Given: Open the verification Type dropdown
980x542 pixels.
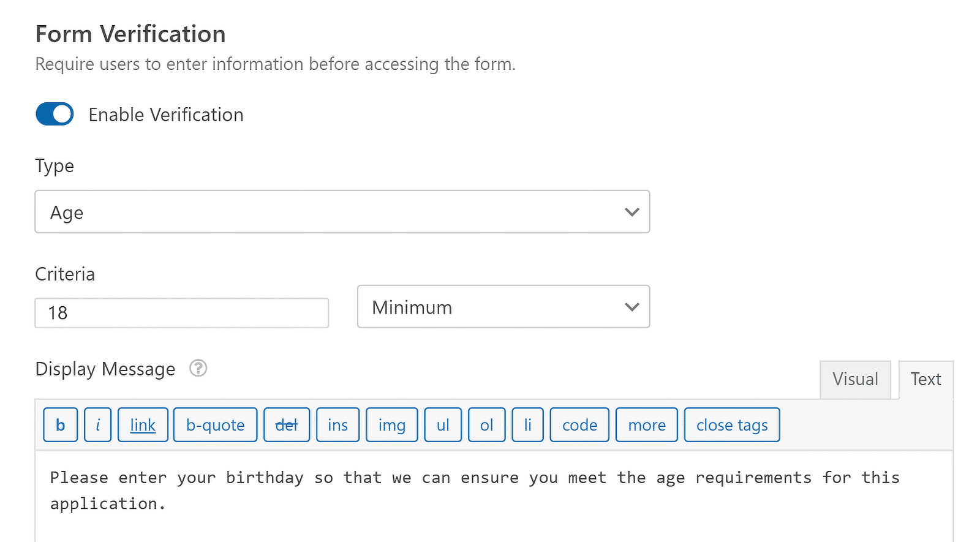Looking at the screenshot, I should tap(342, 212).
